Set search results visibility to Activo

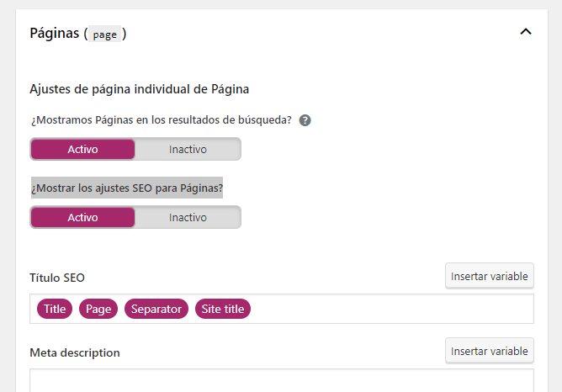point(82,149)
